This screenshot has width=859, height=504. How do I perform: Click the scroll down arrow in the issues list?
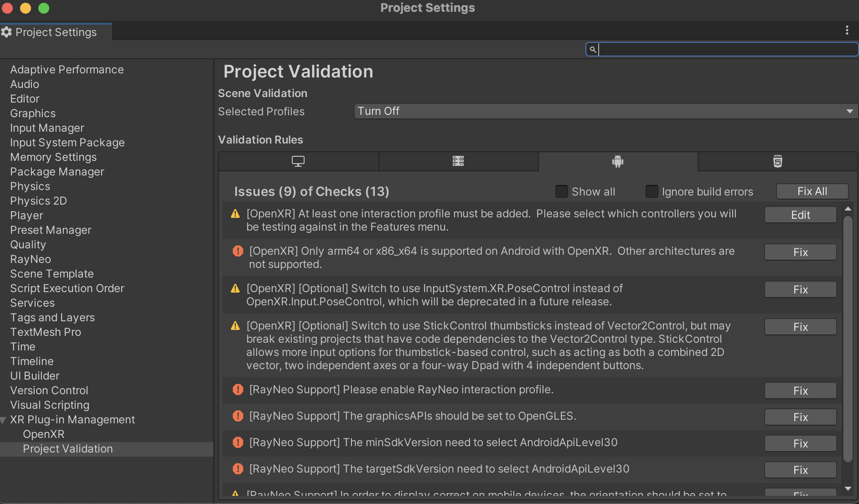point(848,488)
